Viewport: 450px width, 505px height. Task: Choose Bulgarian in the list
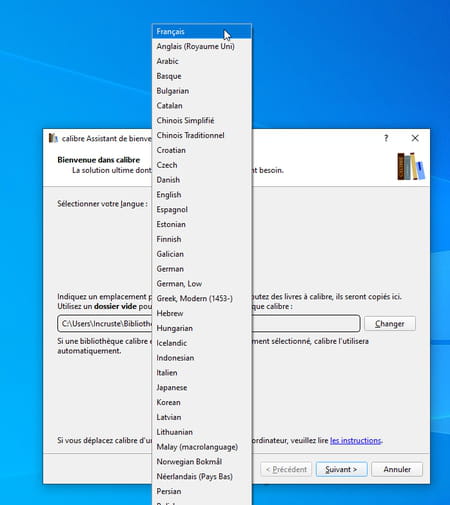point(202,91)
